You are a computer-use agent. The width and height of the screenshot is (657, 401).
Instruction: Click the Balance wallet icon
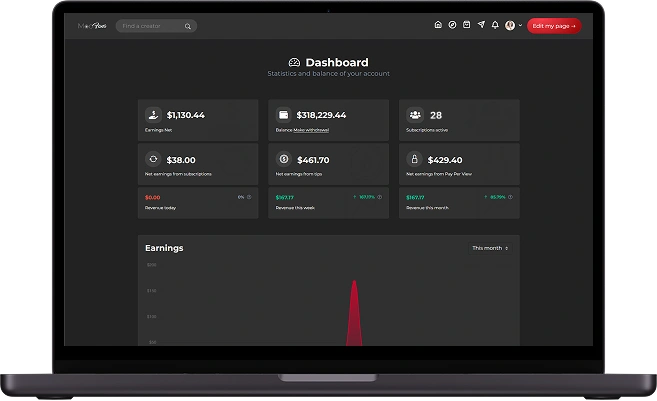(x=284, y=114)
